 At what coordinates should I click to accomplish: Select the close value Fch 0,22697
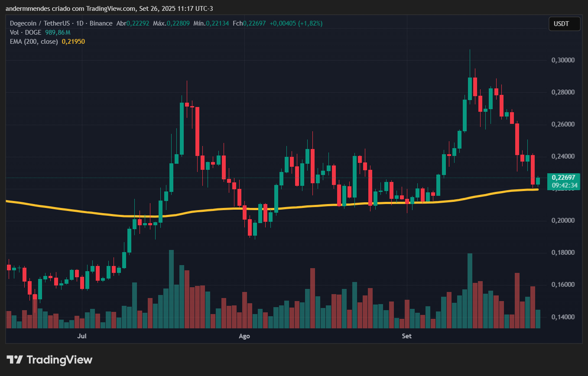[x=249, y=23]
